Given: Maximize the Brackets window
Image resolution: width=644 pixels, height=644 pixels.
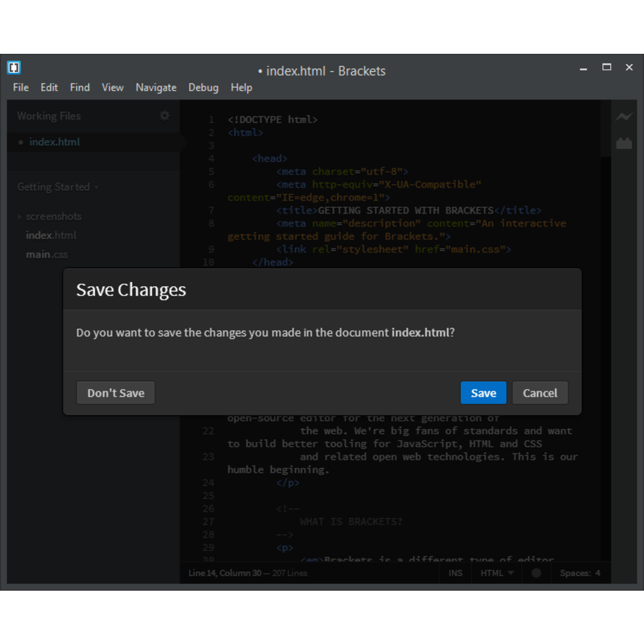Looking at the screenshot, I should click(x=607, y=67).
